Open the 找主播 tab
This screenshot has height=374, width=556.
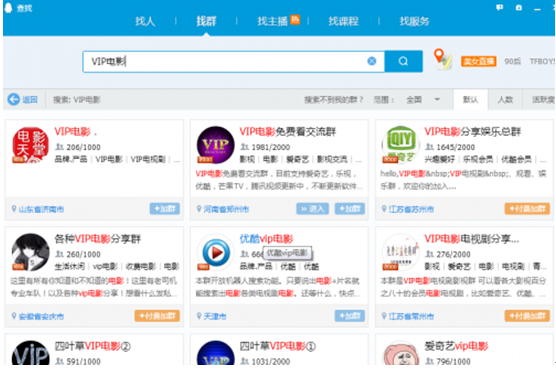coord(272,21)
